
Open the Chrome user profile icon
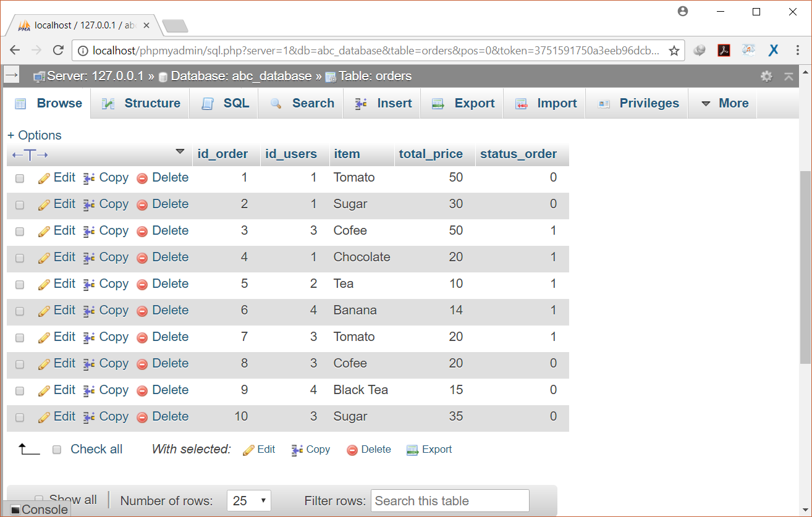tap(682, 11)
